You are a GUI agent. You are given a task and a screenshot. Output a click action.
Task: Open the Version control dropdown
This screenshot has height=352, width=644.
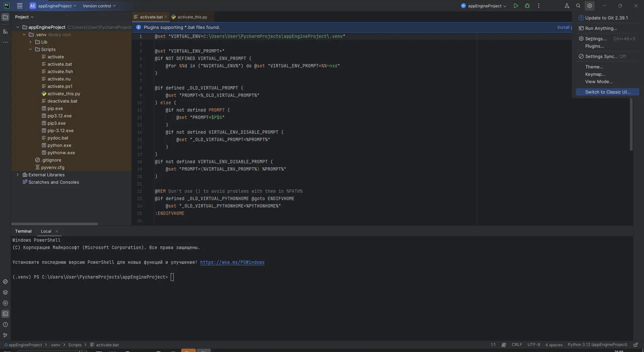[x=99, y=6]
